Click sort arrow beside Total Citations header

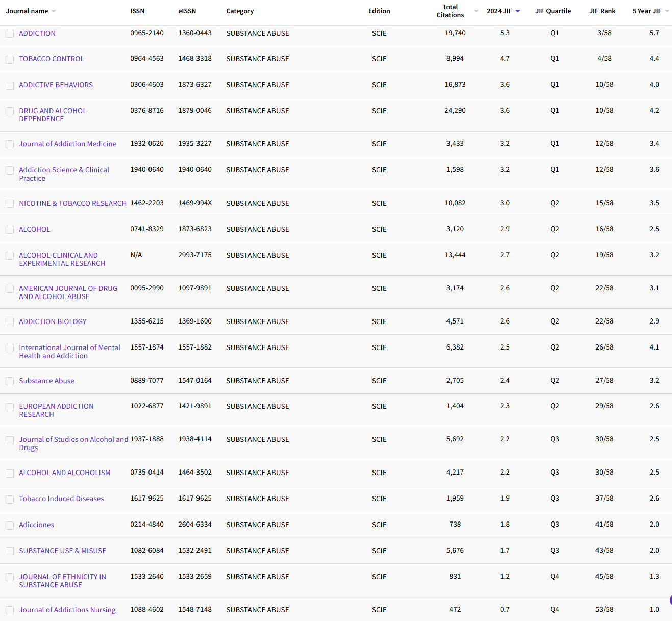(x=476, y=11)
